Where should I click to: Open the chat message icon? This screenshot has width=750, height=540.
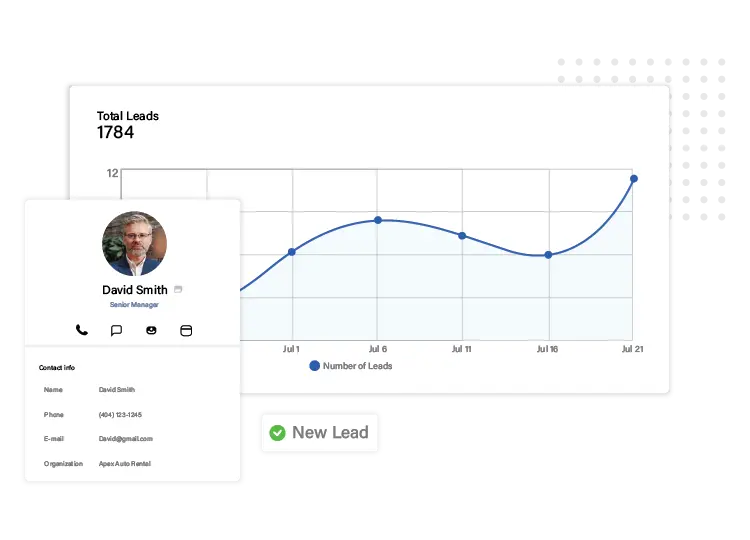click(116, 330)
